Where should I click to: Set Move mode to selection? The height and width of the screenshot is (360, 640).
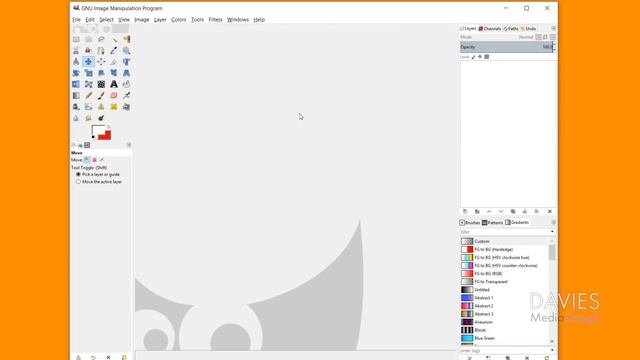94,160
